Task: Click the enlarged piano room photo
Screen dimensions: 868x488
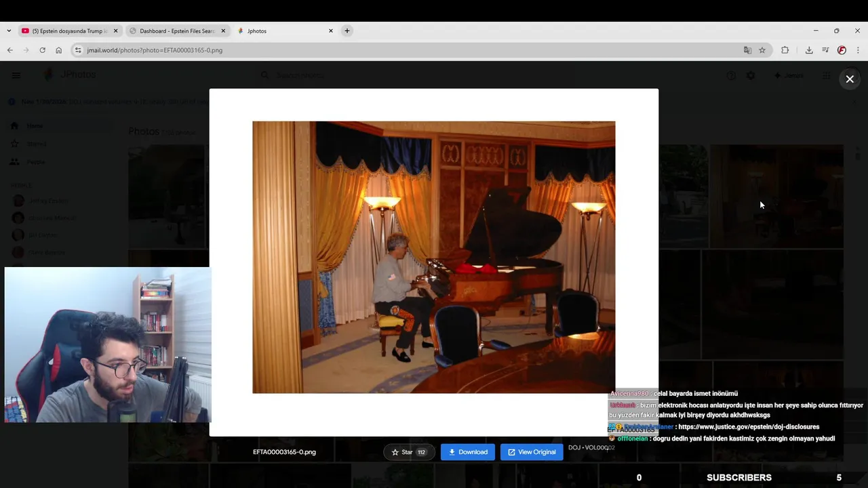Action: (434, 258)
